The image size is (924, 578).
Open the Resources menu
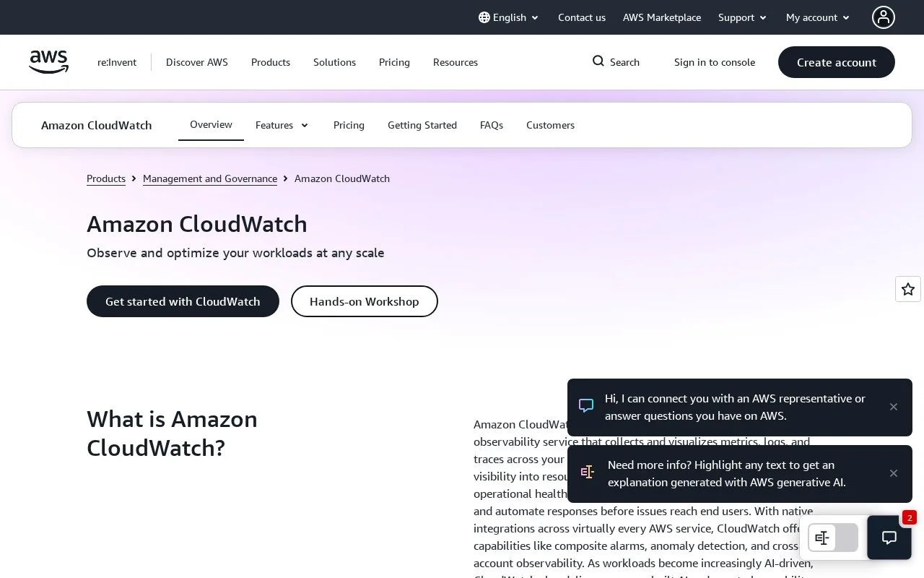[456, 62]
